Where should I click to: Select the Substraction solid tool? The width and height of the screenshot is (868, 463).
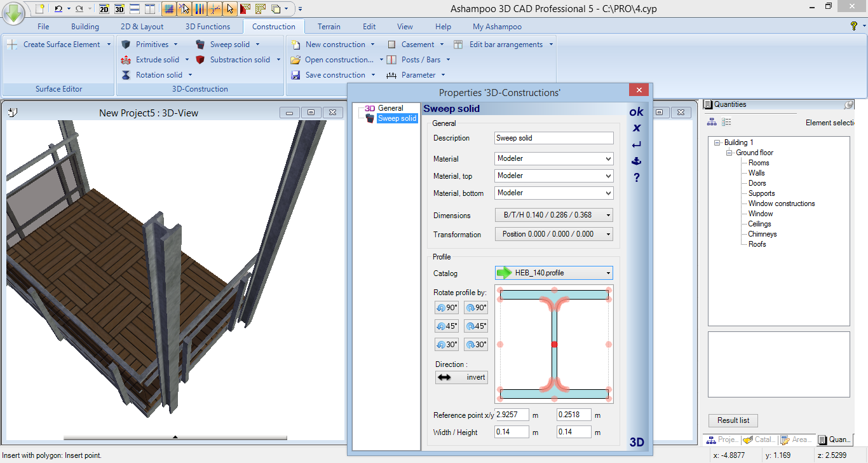(239, 60)
